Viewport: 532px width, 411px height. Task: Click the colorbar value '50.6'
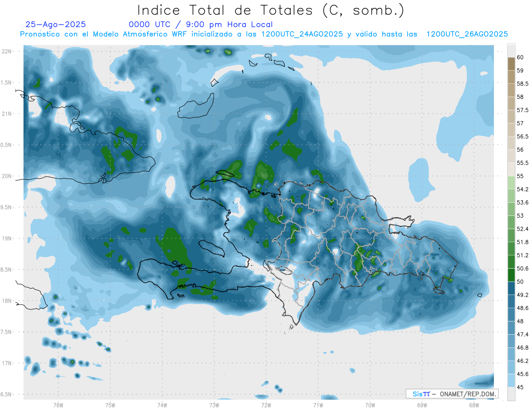tap(523, 269)
